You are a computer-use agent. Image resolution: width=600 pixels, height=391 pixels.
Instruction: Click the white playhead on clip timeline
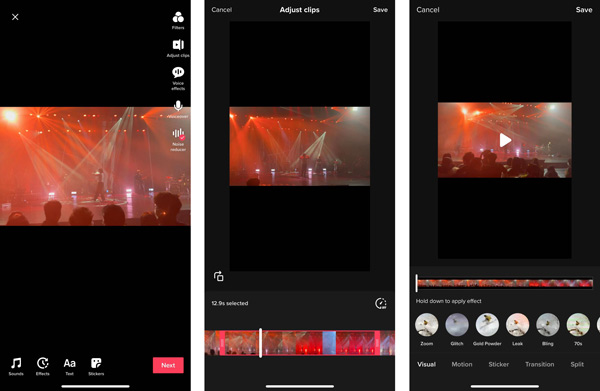pyautogui.click(x=261, y=343)
